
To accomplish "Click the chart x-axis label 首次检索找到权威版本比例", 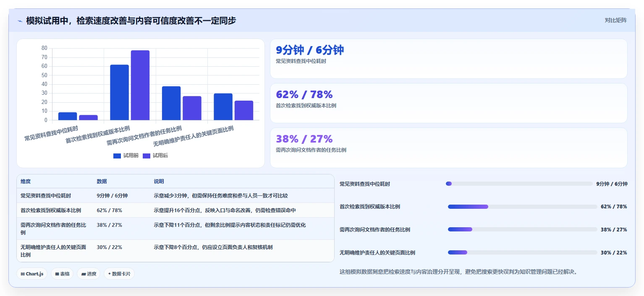I will pyautogui.click(x=98, y=134).
